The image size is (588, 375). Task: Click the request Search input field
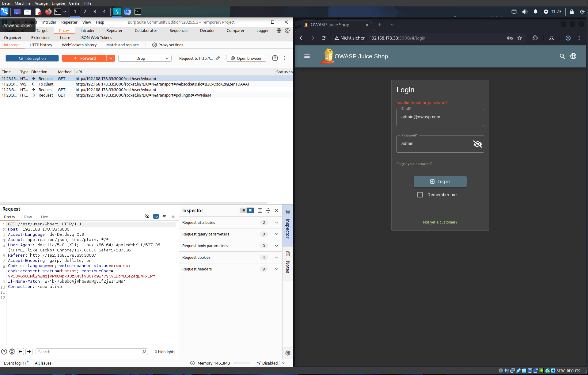tap(89, 352)
